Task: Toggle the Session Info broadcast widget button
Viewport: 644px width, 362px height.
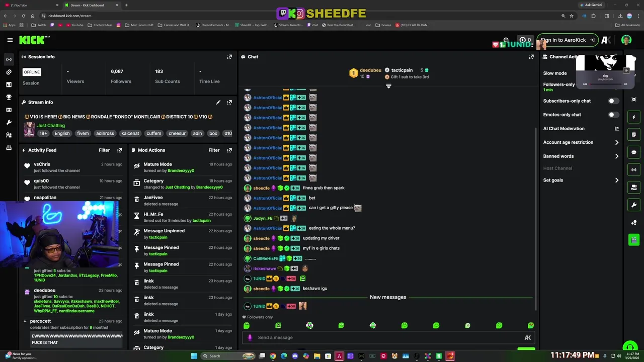Action: [634, 170]
